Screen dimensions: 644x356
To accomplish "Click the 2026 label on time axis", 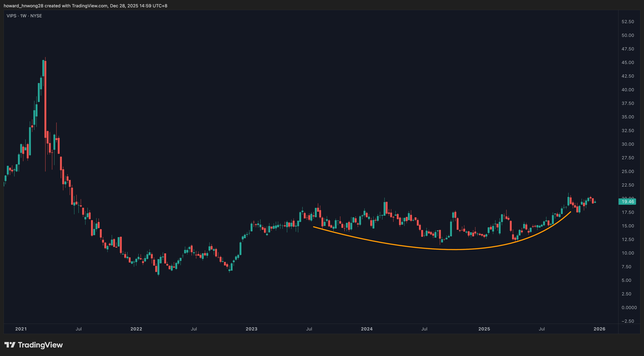I will click(600, 329).
